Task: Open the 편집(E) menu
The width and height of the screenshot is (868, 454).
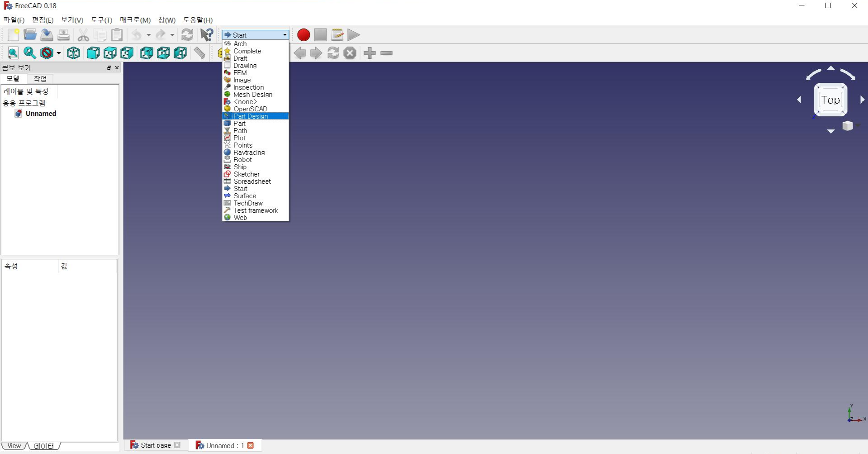Action: (x=43, y=20)
